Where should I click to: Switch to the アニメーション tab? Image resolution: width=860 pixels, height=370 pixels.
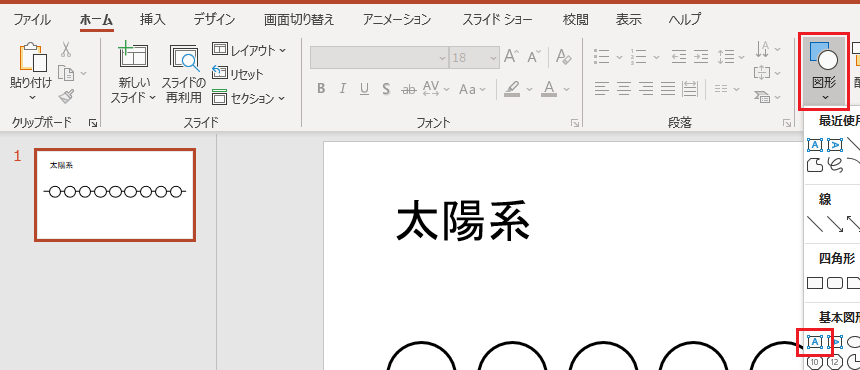tap(398, 20)
